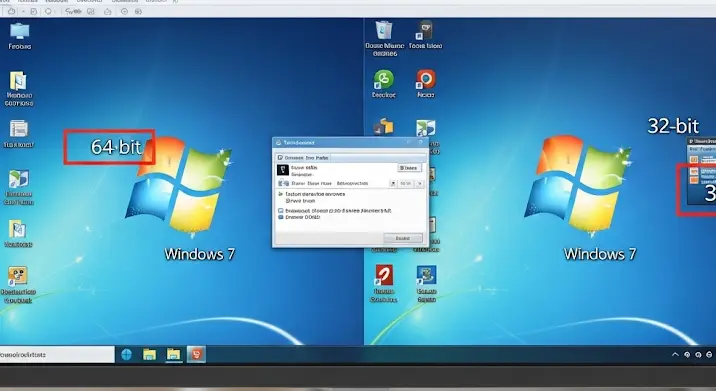Click the help question mark in the dialog title bar
This screenshot has height=391, width=716.
421,142
